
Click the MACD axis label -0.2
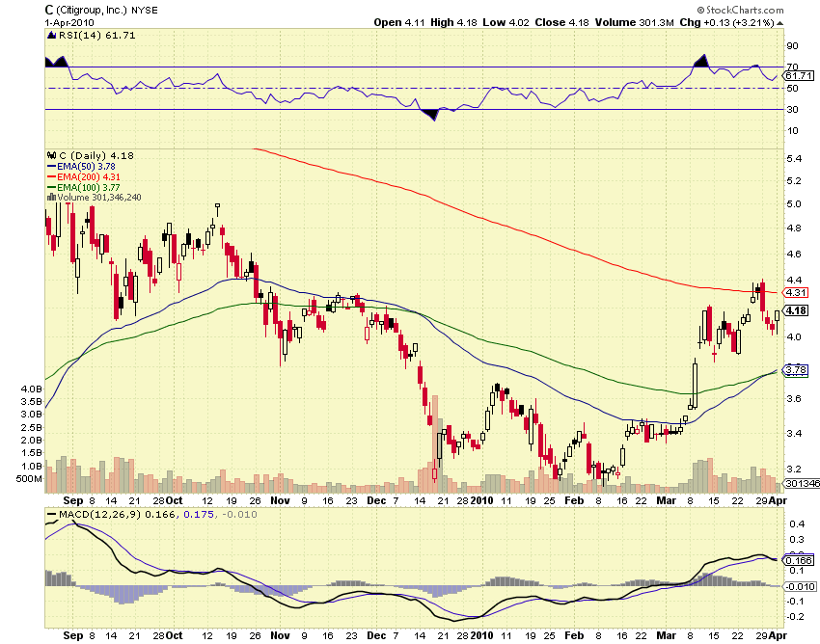click(x=796, y=617)
